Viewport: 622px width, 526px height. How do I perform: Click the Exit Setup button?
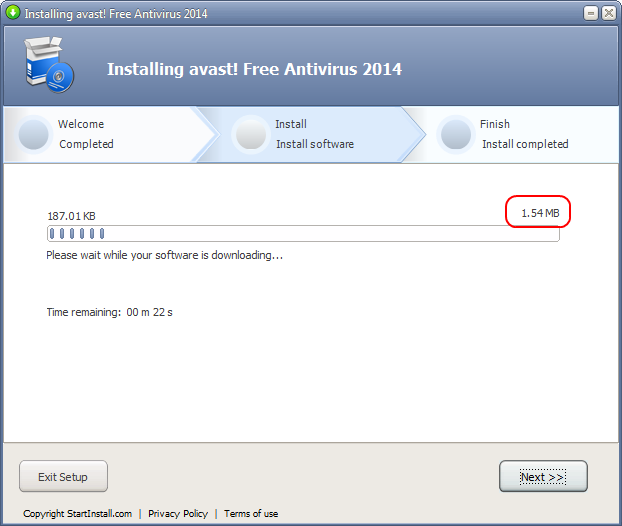pos(63,476)
